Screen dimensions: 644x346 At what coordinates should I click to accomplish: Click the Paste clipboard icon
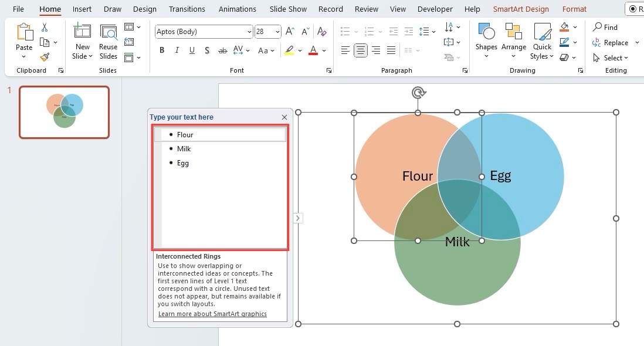coord(24,32)
